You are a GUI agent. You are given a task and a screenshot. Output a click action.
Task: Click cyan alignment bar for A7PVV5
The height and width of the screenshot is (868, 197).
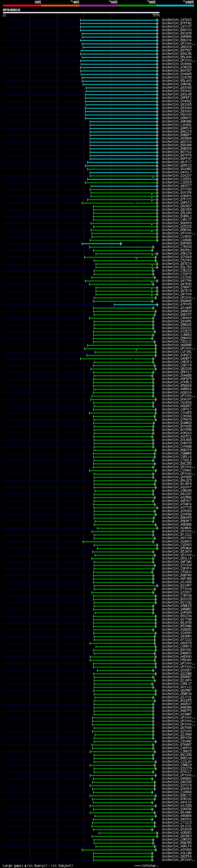coord(136,304)
